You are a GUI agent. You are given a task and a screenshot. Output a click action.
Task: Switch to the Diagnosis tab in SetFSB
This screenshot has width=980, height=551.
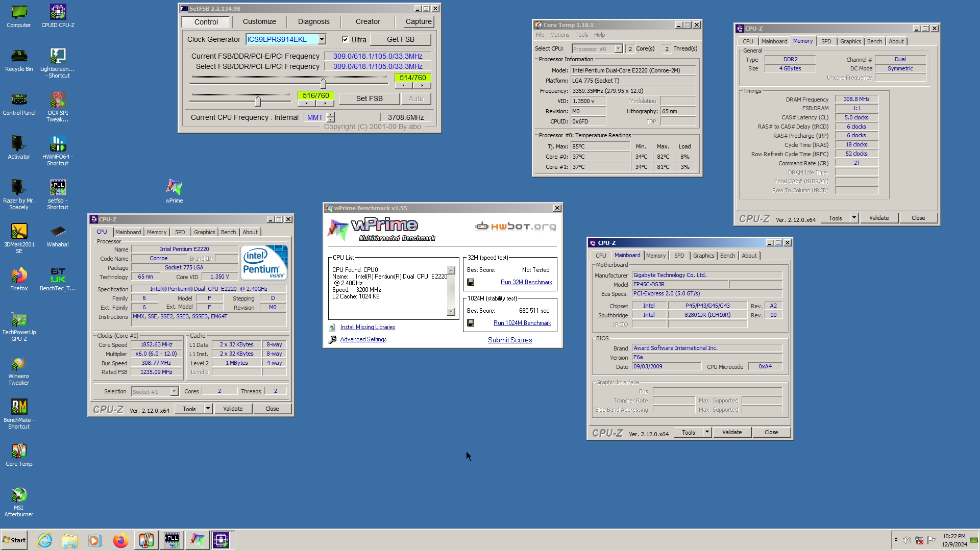(314, 21)
